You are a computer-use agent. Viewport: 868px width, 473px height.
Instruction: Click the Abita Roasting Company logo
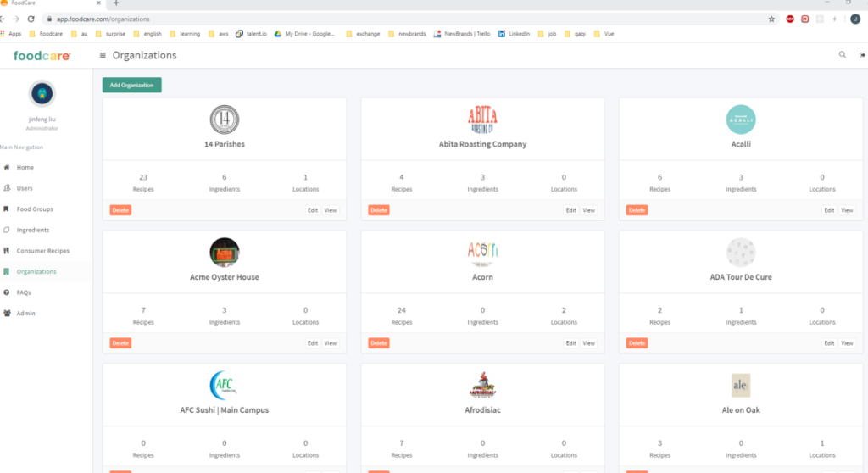point(482,120)
